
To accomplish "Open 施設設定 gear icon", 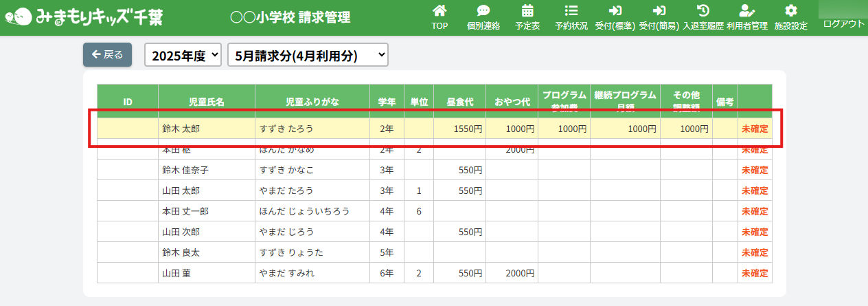I will [x=790, y=11].
